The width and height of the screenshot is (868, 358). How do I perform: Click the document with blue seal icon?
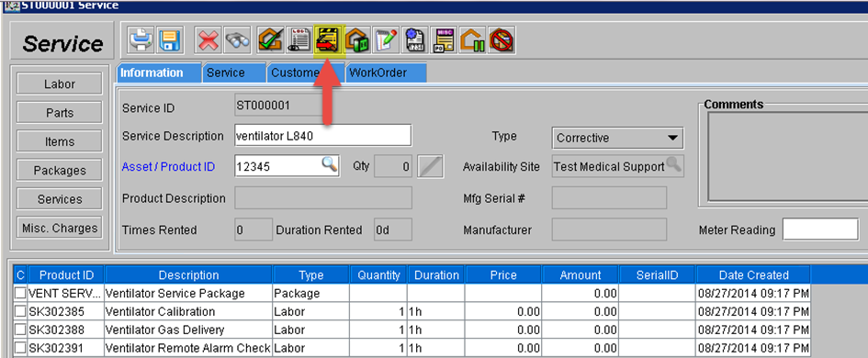click(415, 40)
